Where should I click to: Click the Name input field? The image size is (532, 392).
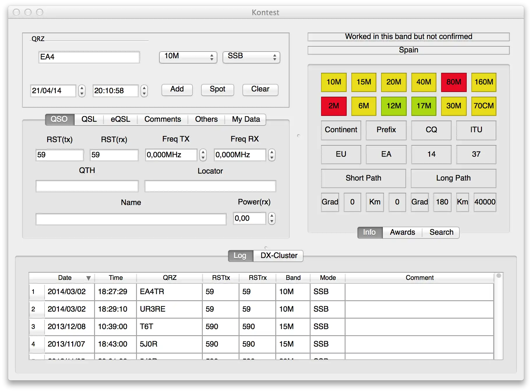131,219
